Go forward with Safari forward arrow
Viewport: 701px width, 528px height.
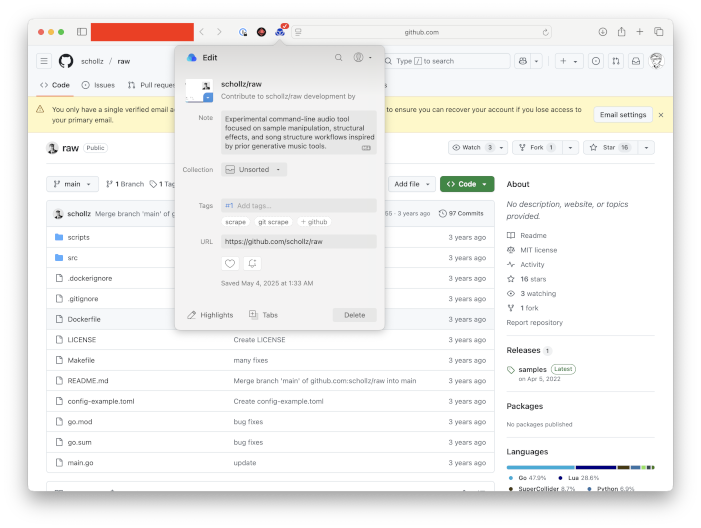point(219,32)
